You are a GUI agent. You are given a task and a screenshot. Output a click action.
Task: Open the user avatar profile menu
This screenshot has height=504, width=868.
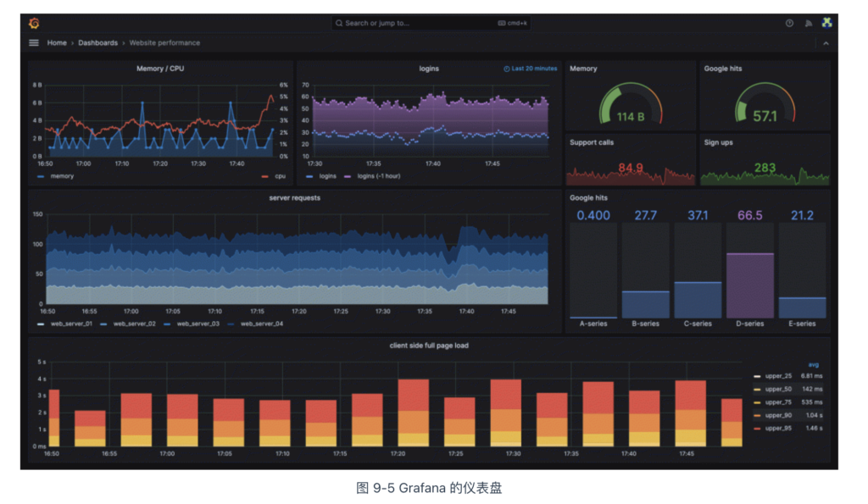pyautogui.click(x=826, y=23)
